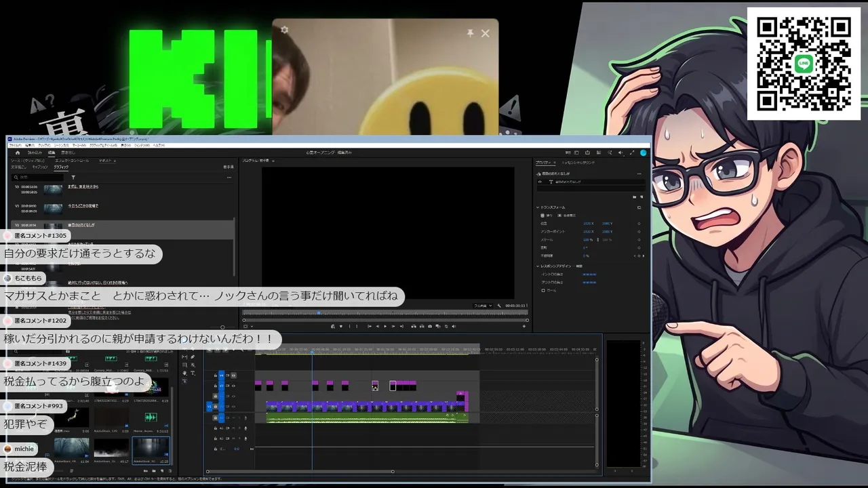Toggle keyframe for 回転 property
The width and height of the screenshot is (868, 488).
(x=639, y=248)
